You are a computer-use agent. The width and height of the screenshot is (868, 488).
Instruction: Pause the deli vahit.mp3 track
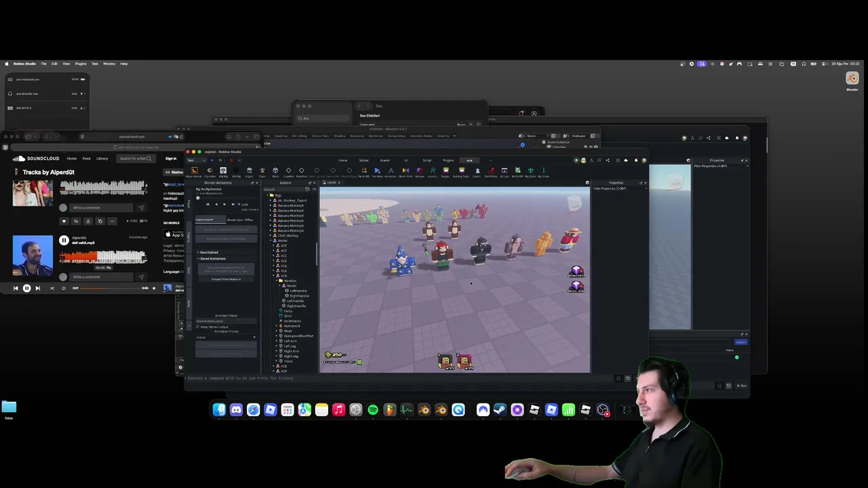[x=64, y=240]
